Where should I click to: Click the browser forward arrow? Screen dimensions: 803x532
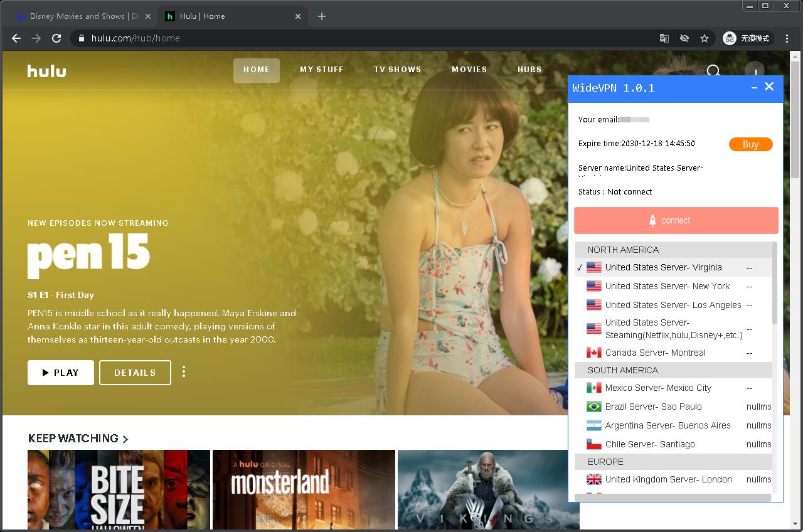36,38
